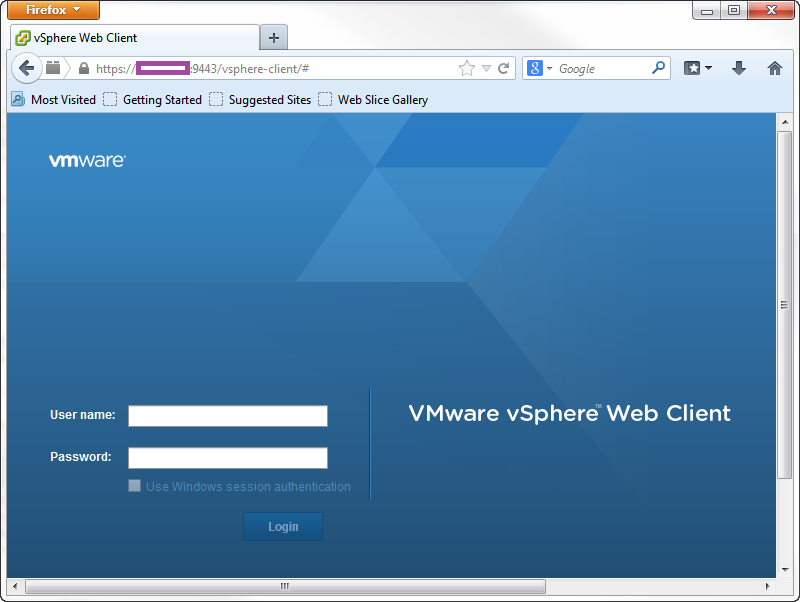
Task: Click the horizontal scrollbar right arrow
Action: click(767, 586)
